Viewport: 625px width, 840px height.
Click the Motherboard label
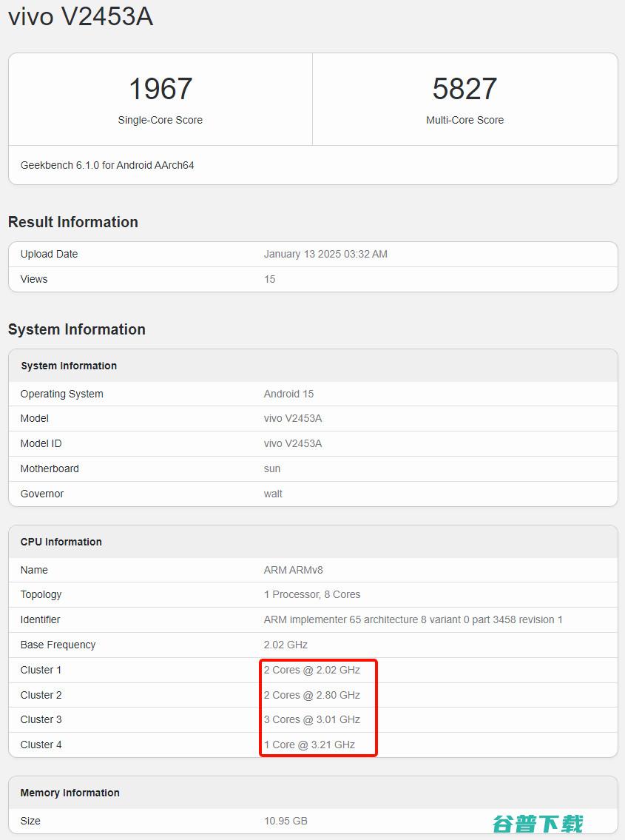tap(50, 468)
